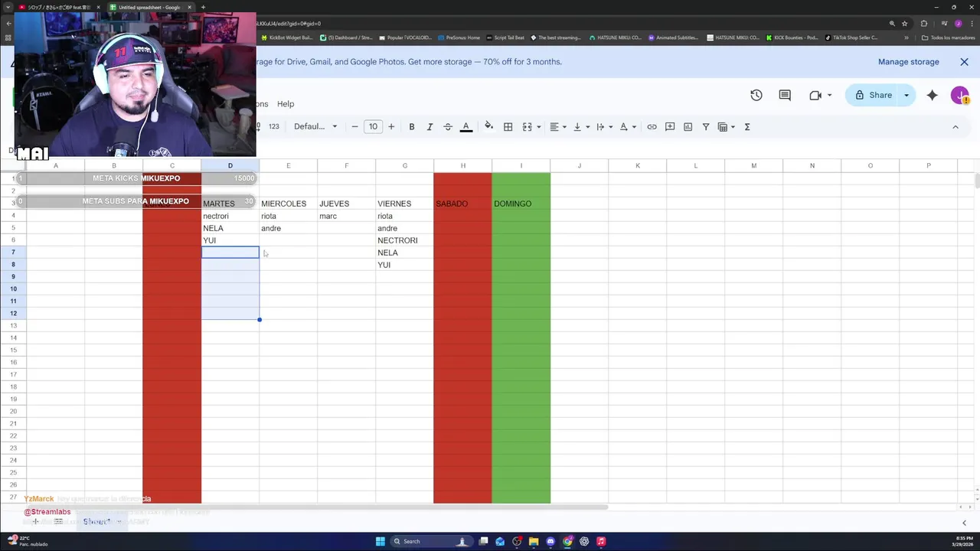Open TikTok Shop Seller bookmark
Screen dimensions: 980x551
pos(850,37)
